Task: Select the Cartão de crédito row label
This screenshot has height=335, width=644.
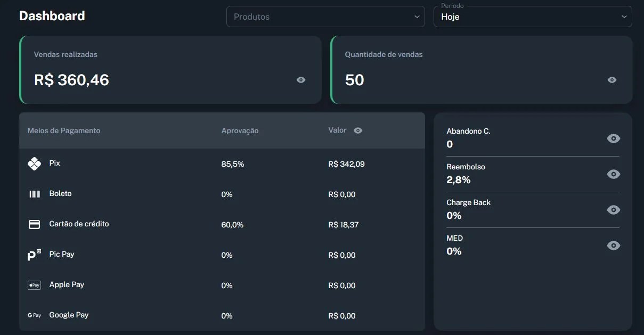Action: pyautogui.click(x=79, y=224)
